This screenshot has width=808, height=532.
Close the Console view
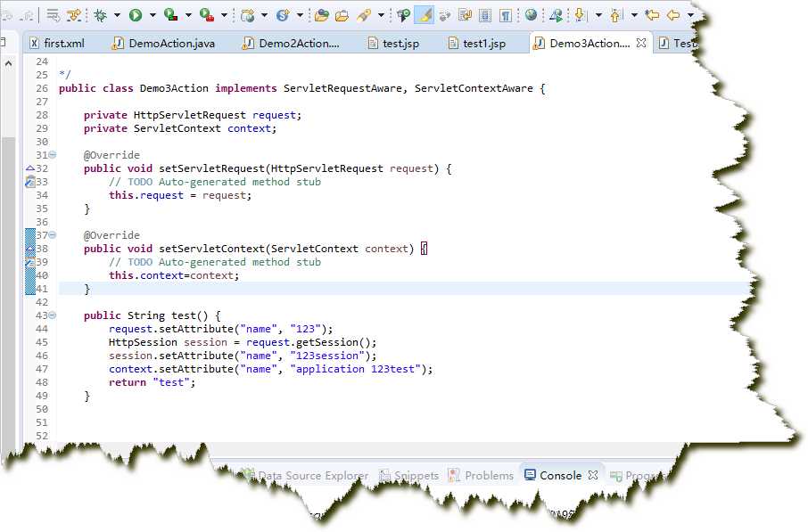point(593,475)
